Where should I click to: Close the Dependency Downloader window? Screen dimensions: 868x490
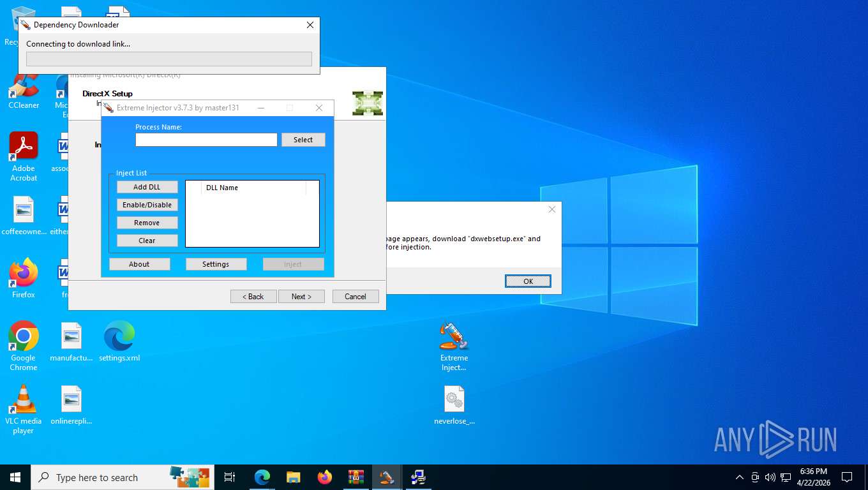pos(310,25)
